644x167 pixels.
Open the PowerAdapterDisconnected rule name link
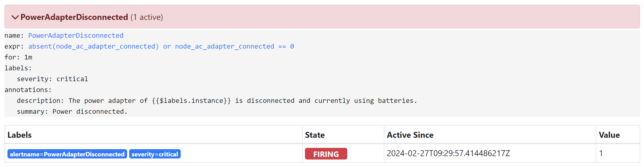point(76,35)
